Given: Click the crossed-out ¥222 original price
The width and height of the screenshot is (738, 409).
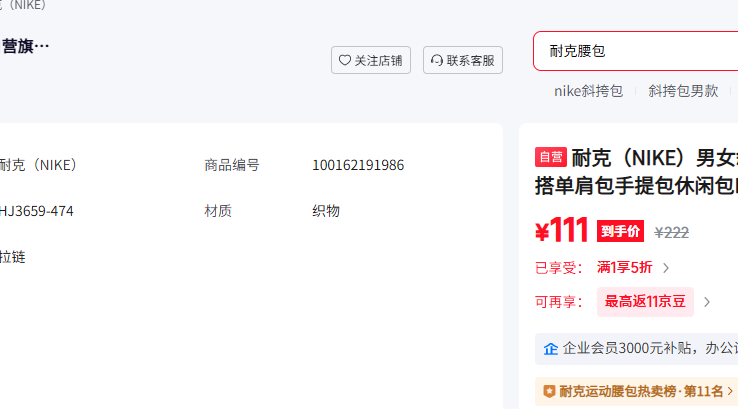Looking at the screenshot, I should 671,232.
